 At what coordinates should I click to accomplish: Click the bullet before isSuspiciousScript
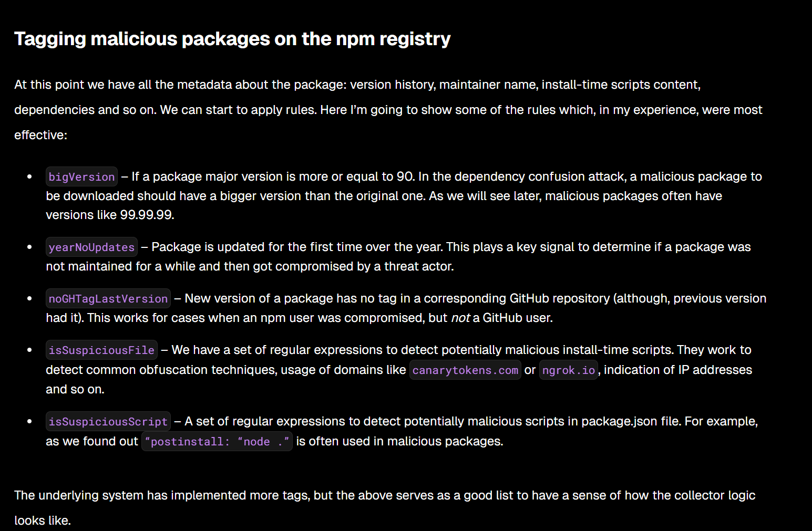pos(29,422)
